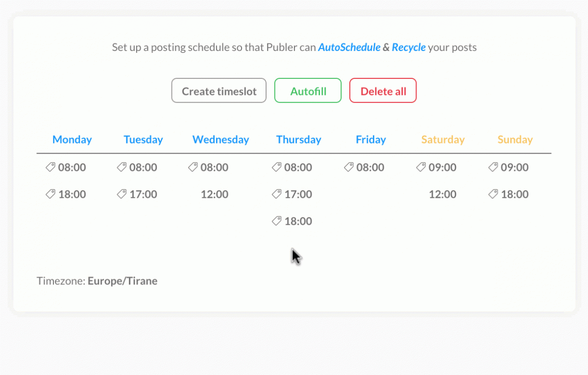Click tag icon beside Saturday 09:00
Screen dimensions: 588x375
coord(420,167)
